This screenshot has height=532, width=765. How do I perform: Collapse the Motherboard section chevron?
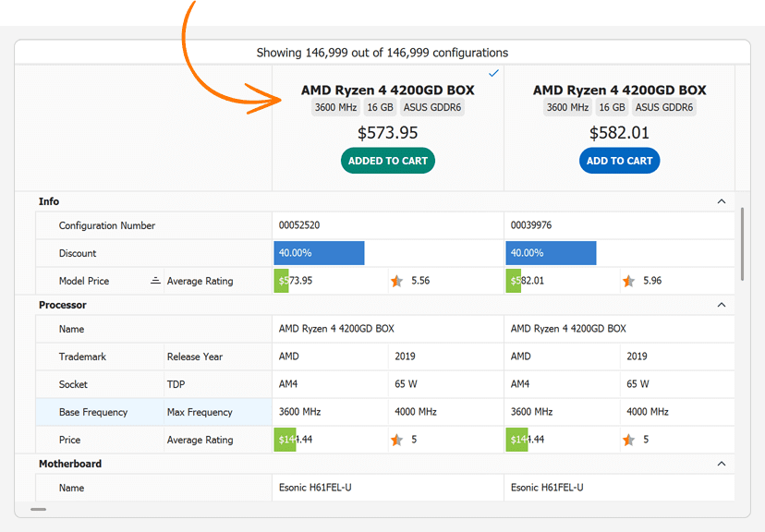pos(722,464)
